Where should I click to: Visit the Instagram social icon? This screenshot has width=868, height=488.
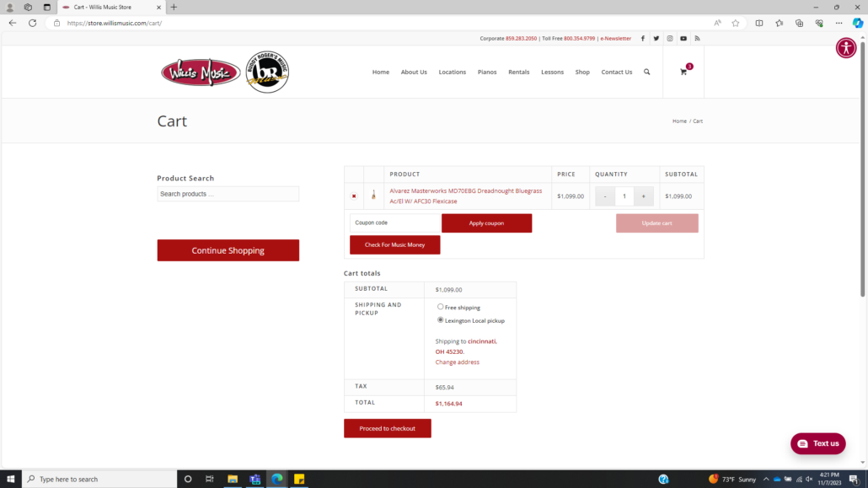[670, 39]
